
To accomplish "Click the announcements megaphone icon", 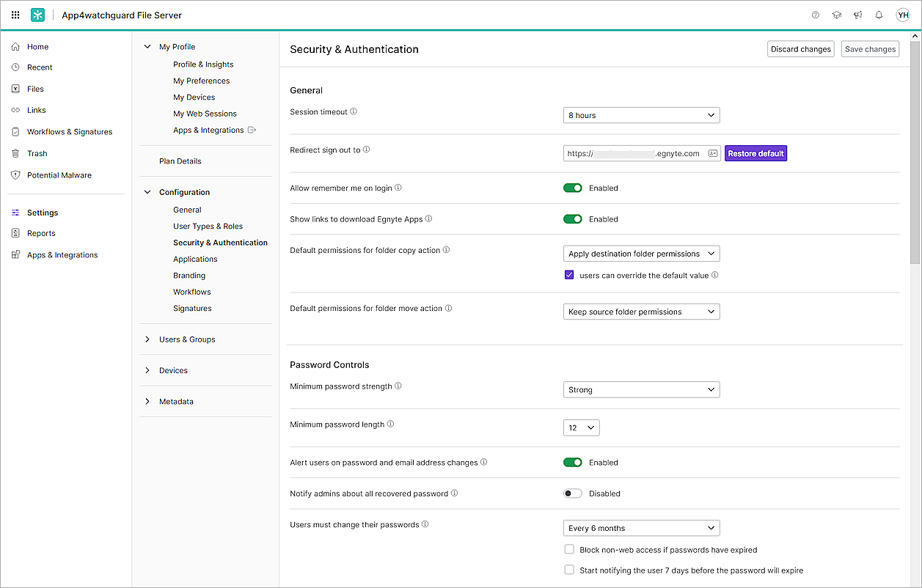I will pyautogui.click(x=857, y=15).
